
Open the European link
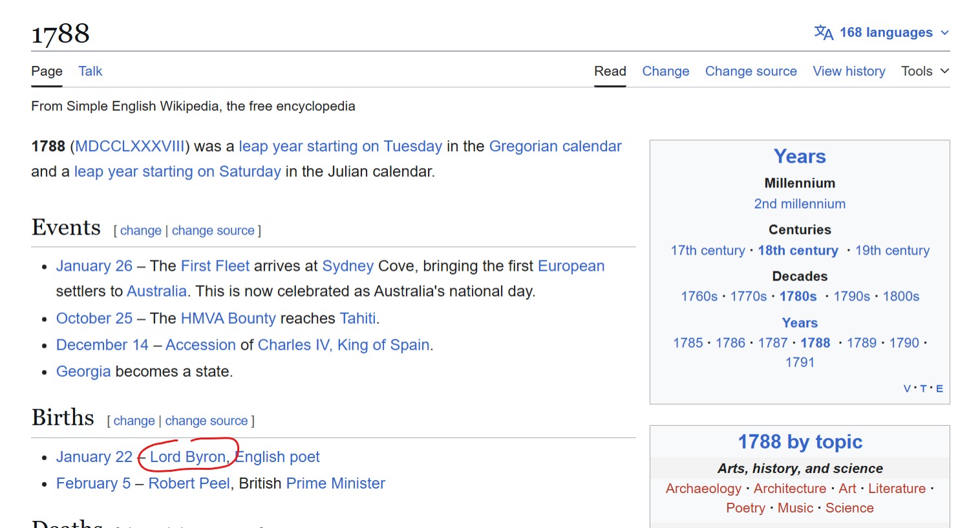[571, 266]
